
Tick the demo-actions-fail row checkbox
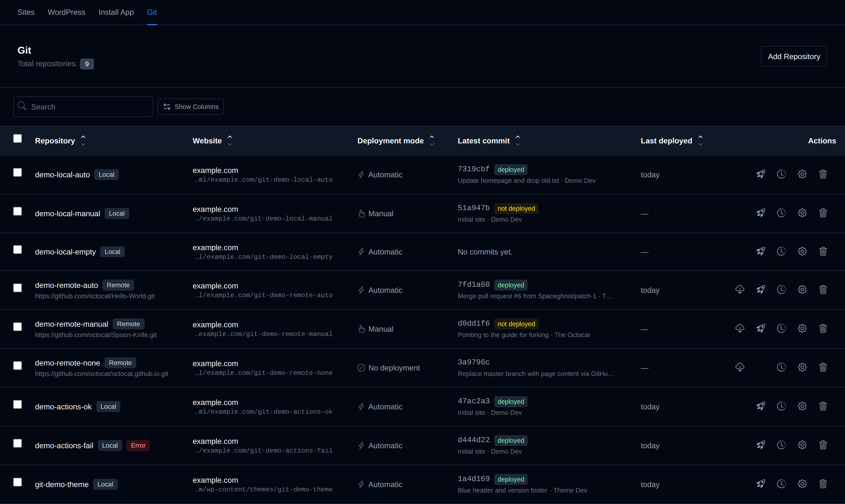17,443
